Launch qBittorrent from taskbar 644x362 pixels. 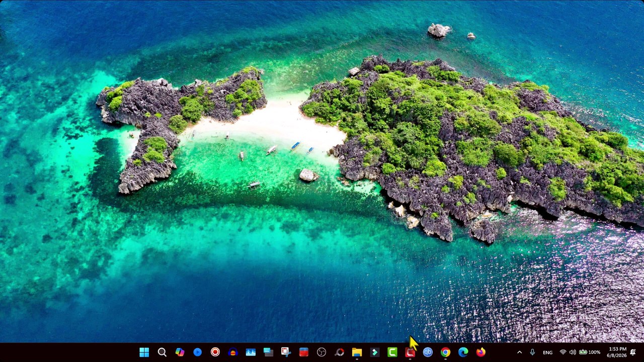click(x=428, y=352)
